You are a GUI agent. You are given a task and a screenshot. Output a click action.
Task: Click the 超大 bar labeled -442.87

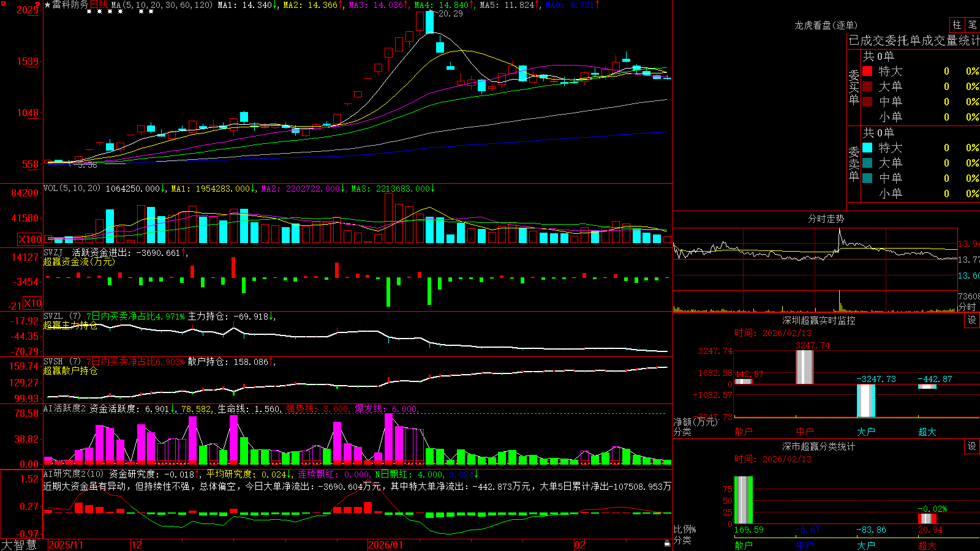point(927,386)
